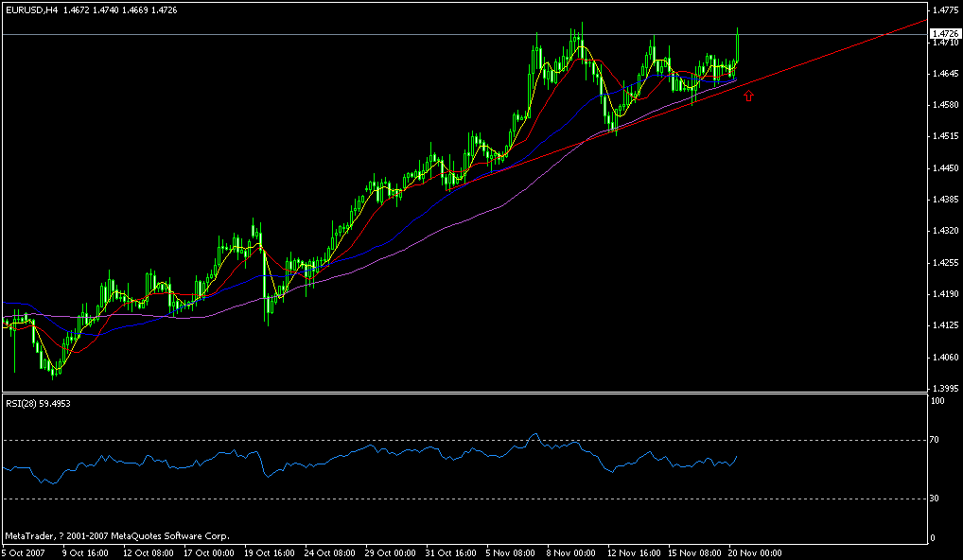
Task: Click the 1.4515 price axis label
Action: click(945, 136)
